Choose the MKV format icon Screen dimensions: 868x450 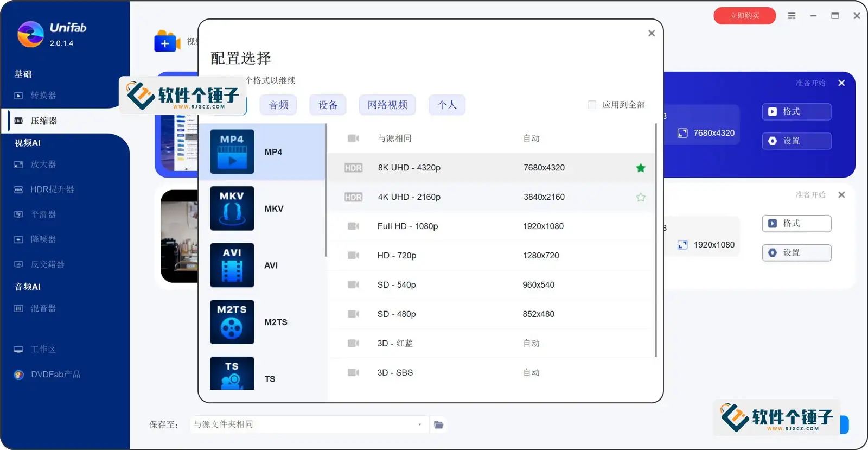pos(232,208)
